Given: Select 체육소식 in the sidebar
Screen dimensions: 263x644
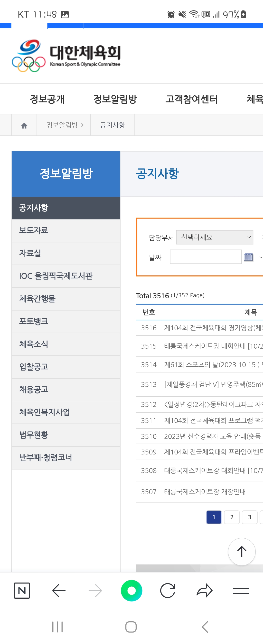Looking at the screenshot, I should tap(66, 344).
